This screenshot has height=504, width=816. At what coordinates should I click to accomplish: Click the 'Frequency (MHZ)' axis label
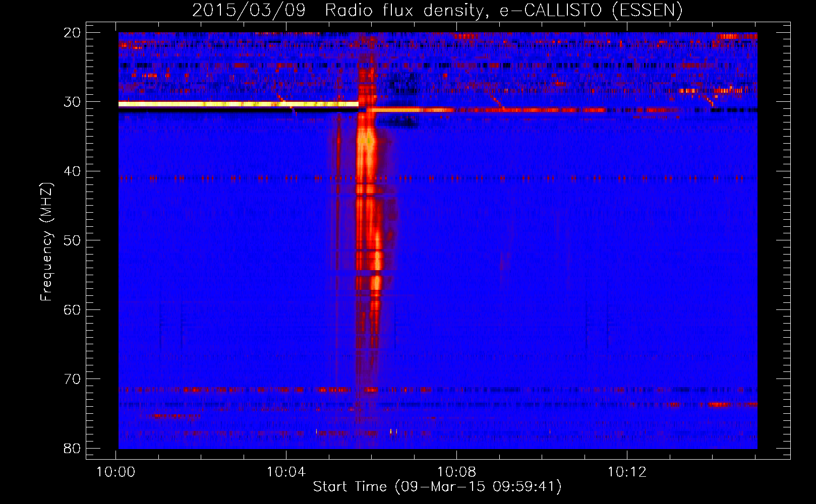(x=46, y=241)
